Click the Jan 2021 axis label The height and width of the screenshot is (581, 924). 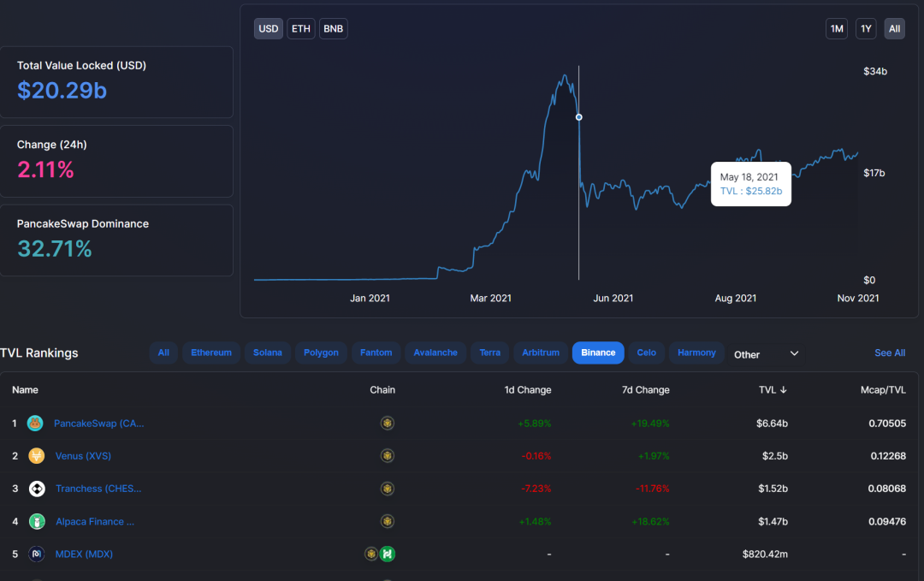coord(370,298)
